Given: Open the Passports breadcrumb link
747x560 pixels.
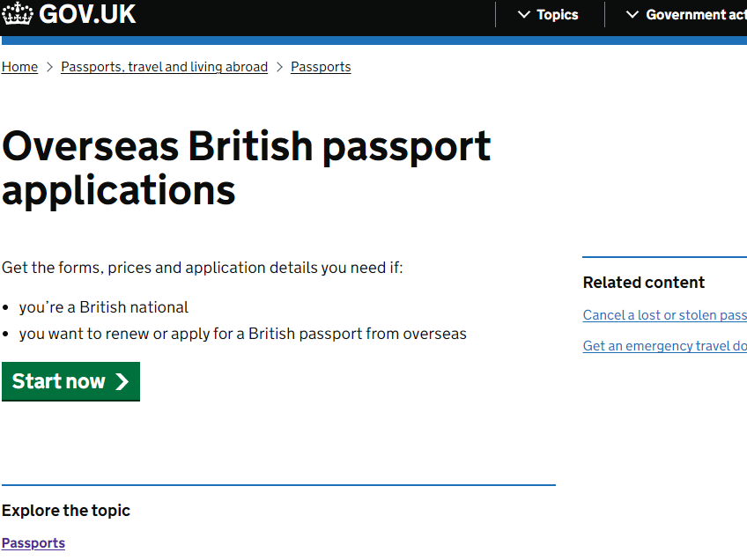Looking at the screenshot, I should 321,67.
